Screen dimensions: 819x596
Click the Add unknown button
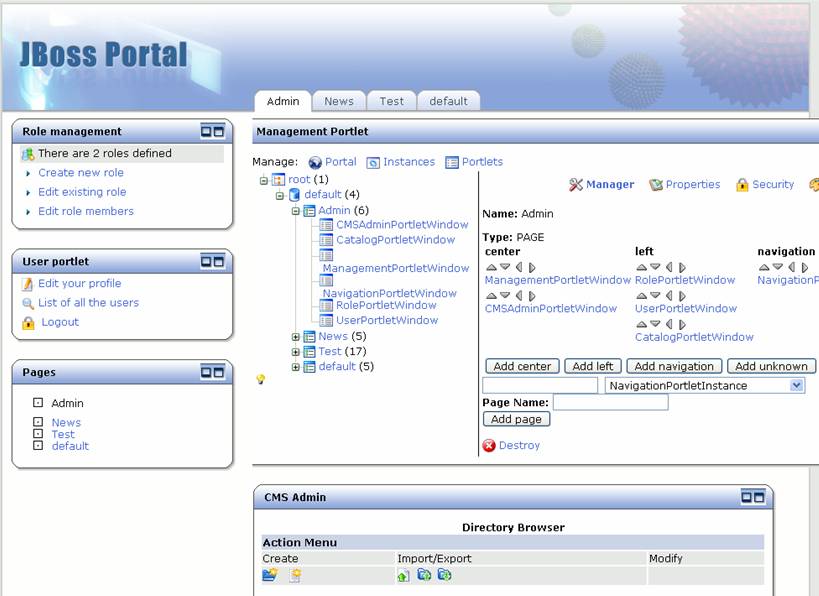coord(771,366)
